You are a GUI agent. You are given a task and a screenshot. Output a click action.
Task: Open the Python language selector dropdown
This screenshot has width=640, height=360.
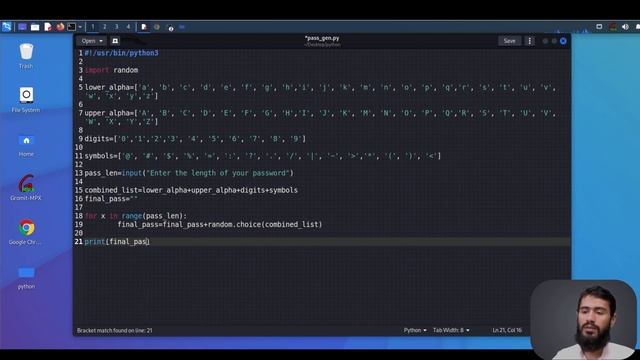click(x=415, y=330)
